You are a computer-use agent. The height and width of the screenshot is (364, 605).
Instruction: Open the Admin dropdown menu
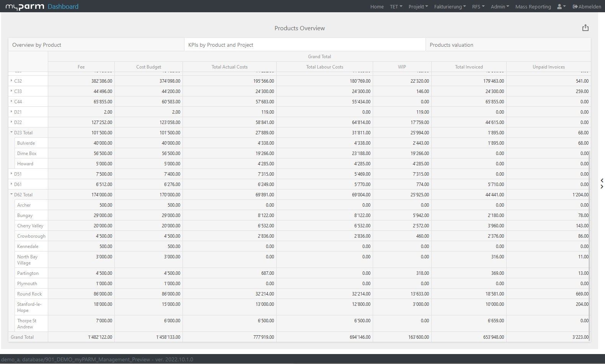pyautogui.click(x=500, y=7)
